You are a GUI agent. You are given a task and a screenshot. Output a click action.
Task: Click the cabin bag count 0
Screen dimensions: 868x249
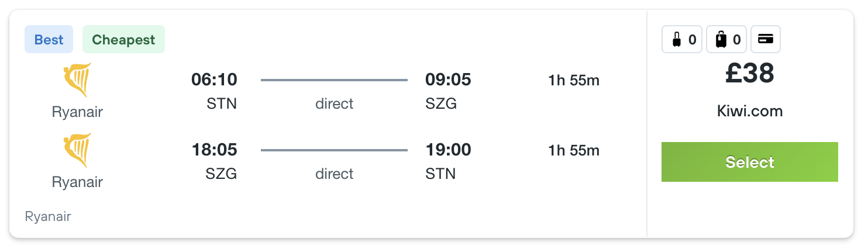(x=692, y=40)
